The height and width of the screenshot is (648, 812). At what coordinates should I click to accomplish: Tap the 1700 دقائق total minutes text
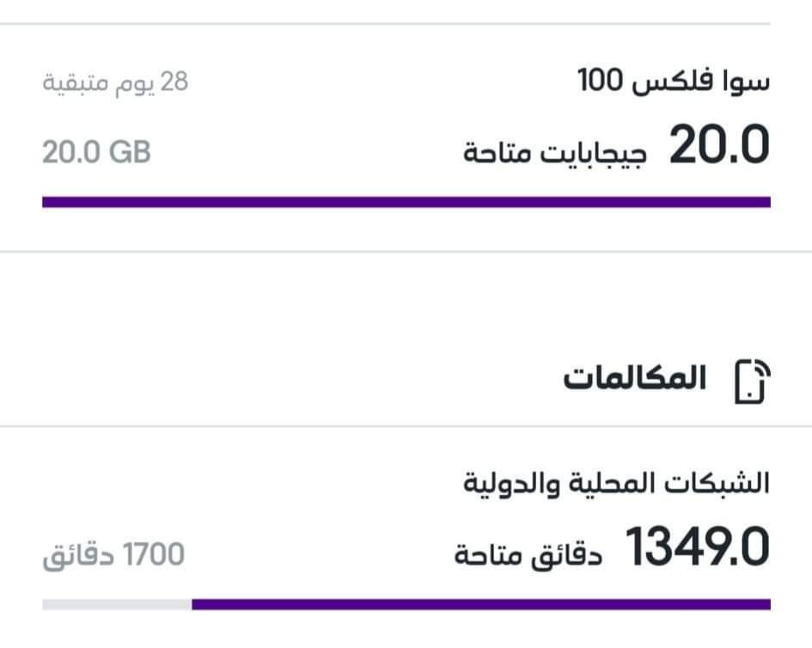tap(113, 555)
